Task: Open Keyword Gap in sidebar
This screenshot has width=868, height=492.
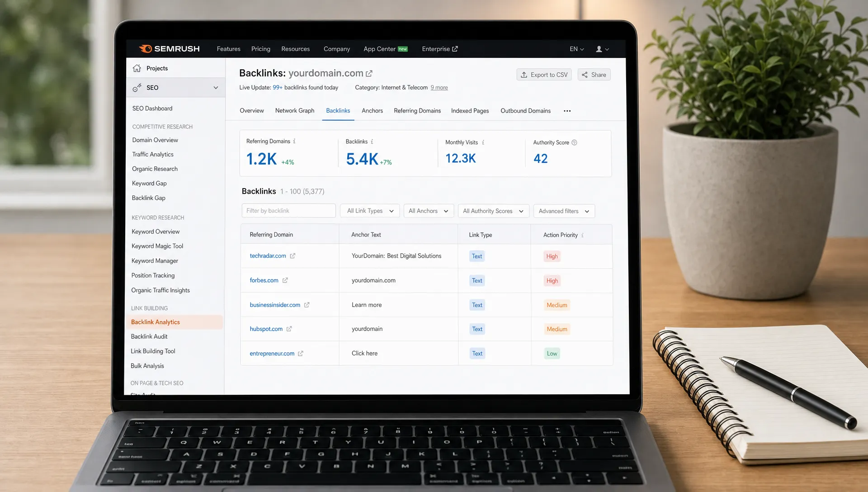Action: click(149, 184)
